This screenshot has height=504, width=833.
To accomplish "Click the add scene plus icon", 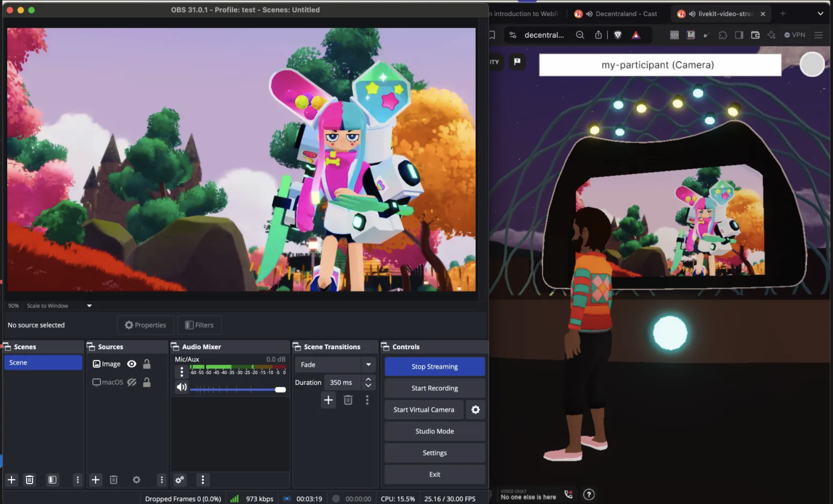I will point(12,480).
